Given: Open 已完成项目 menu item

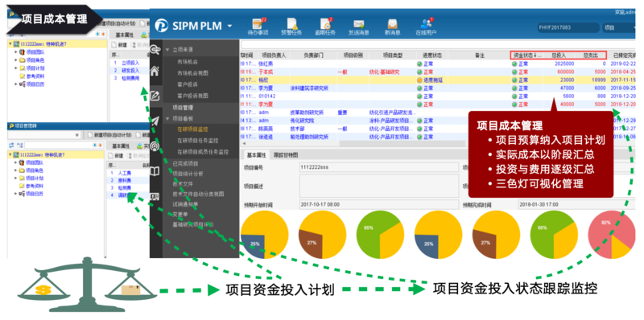Looking at the screenshot, I should click(x=185, y=163).
